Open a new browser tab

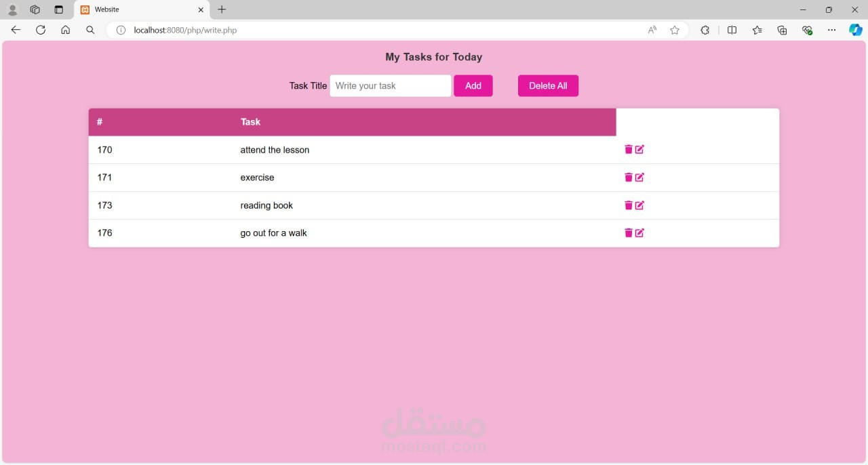221,9
